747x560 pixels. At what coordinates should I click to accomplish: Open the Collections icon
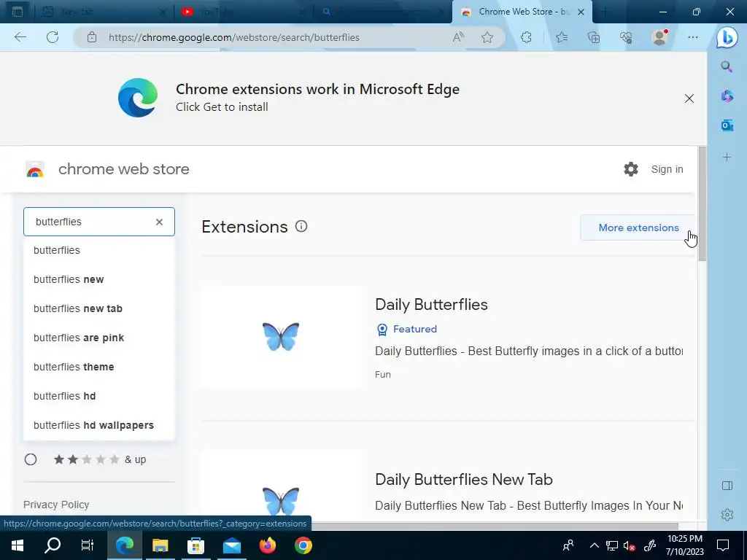click(x=594, y=37)
